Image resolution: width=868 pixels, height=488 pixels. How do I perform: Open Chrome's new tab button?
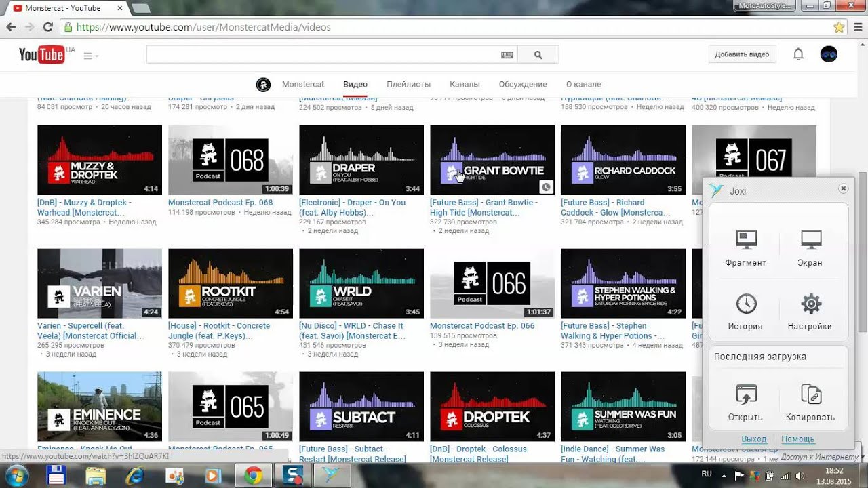[140, 8]
